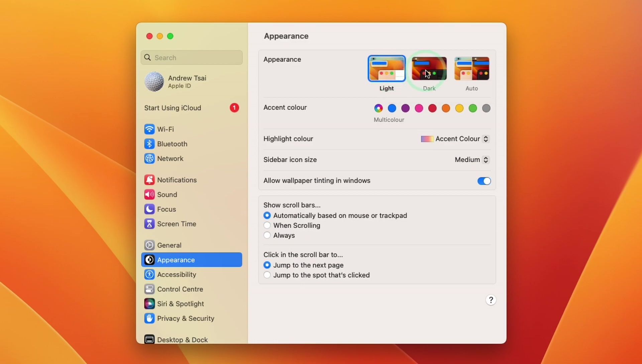Choose the Light appearance thumbnail

387,68
